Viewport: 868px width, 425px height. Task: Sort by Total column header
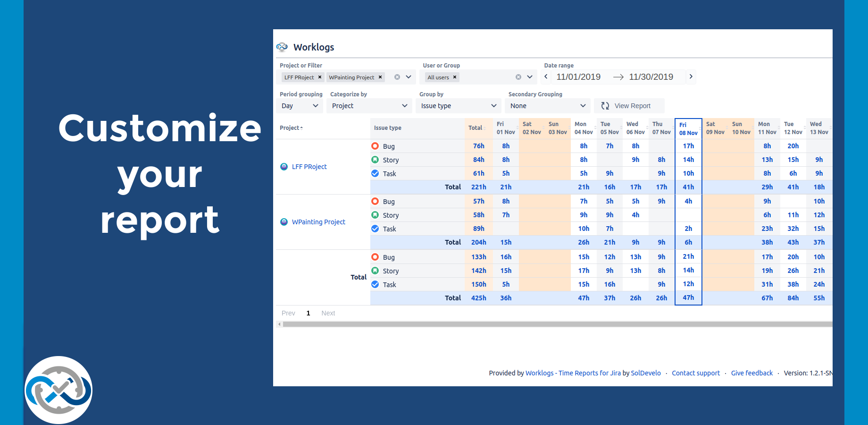tap(476, 128)
